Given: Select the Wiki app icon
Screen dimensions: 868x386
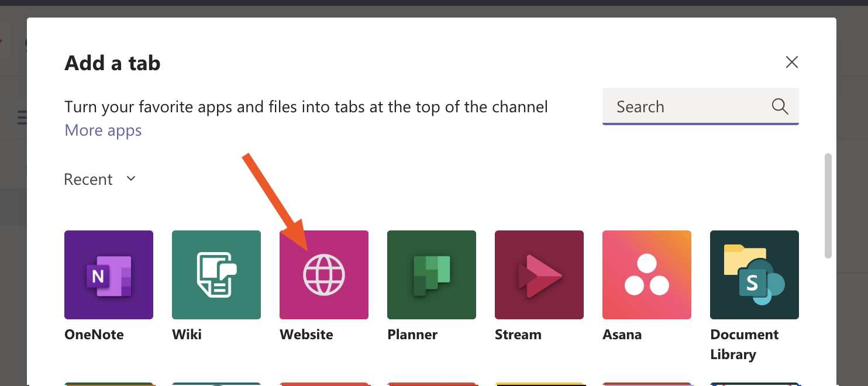Looking at the screenshot, I should tap(216, 275).
